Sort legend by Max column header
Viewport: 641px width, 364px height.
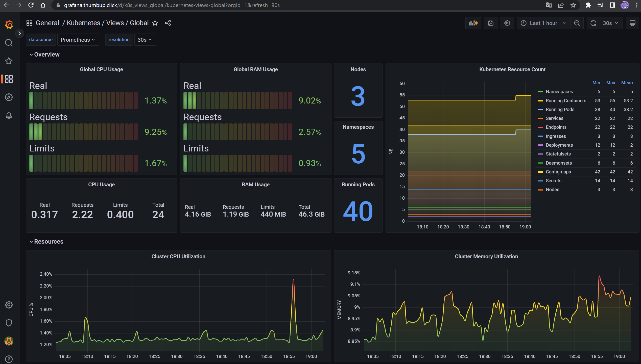[x=610, y=83]
